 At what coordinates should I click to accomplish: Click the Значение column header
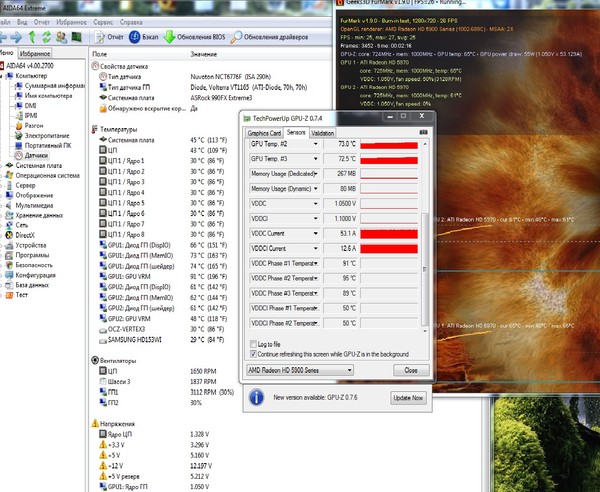204,54
